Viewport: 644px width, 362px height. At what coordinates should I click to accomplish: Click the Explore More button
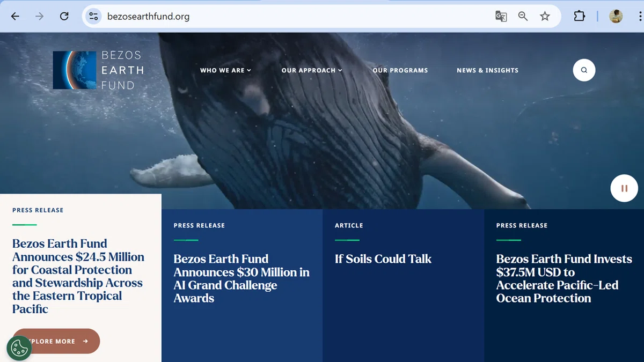[56, 341]
